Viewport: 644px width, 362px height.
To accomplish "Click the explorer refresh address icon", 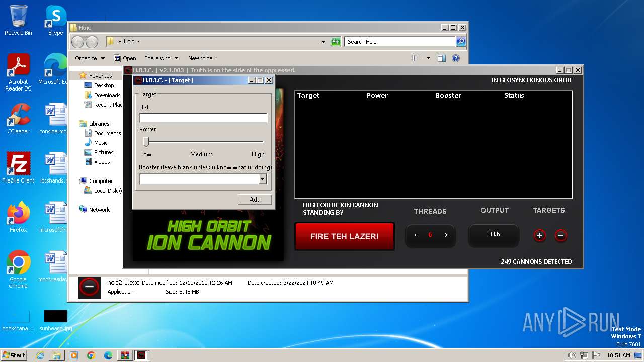I will [336, 42].
